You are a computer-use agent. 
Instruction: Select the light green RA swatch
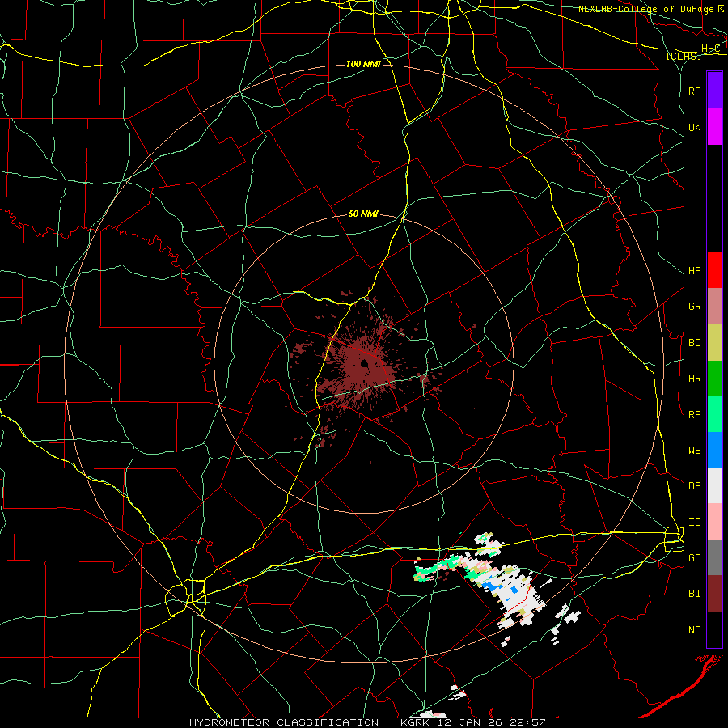pos(714,414)
